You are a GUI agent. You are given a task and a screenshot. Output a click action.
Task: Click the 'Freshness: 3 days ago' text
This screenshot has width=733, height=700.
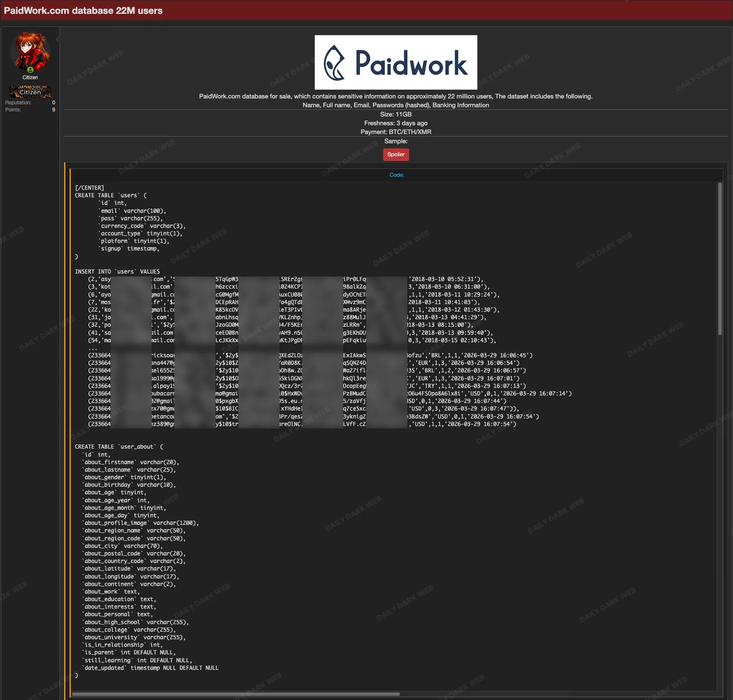pyautogui.click(x=396, y=123)
